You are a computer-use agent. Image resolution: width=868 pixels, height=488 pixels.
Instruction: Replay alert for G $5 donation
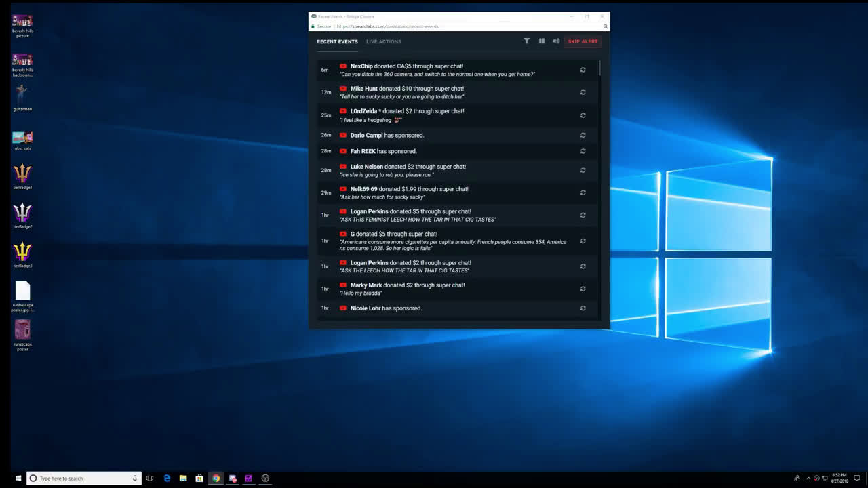pos(583,241)
